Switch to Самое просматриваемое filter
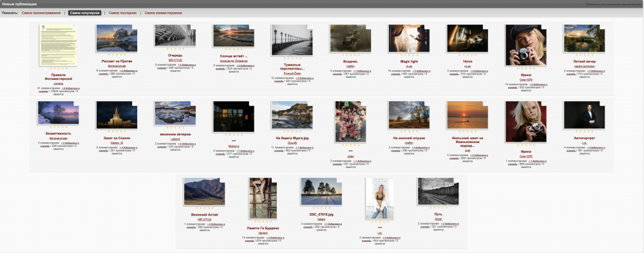The height and width of the screenshot is (253, 644). [41, 13]
